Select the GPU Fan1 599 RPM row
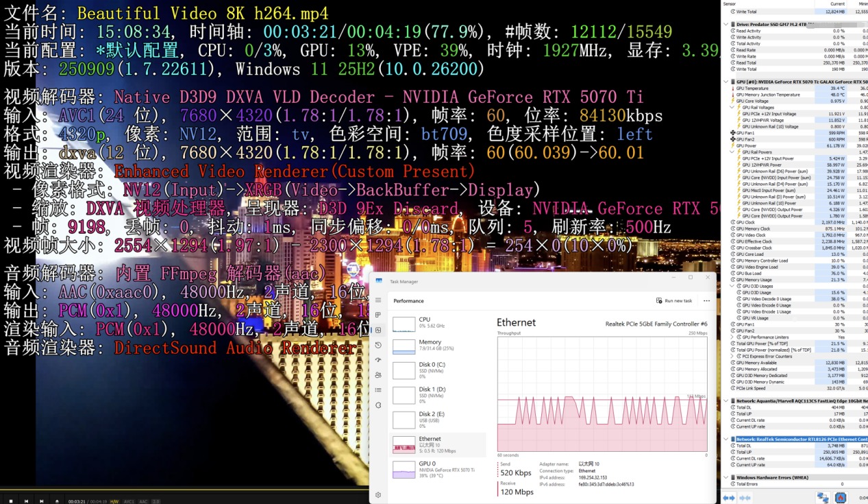The image size is (868, 504). pyautogui.click(x=795, y=133)
